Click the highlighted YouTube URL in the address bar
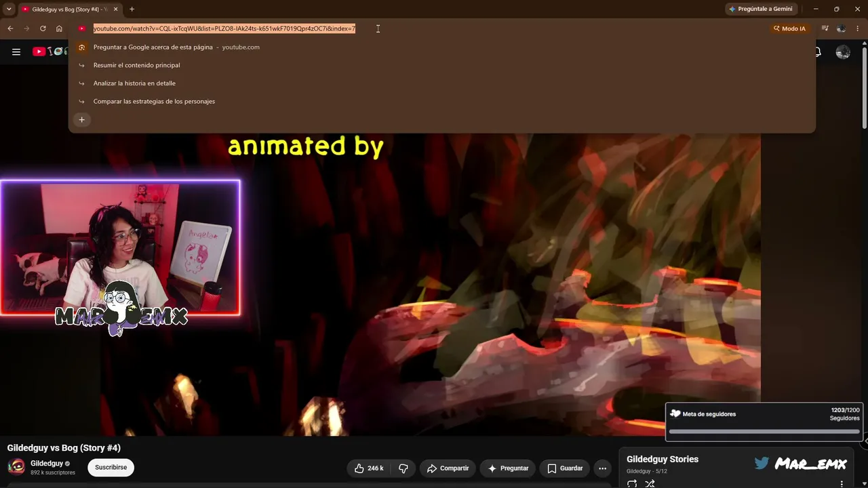The width and height of the screenshot is (868, 488). (x=224, y=28)
